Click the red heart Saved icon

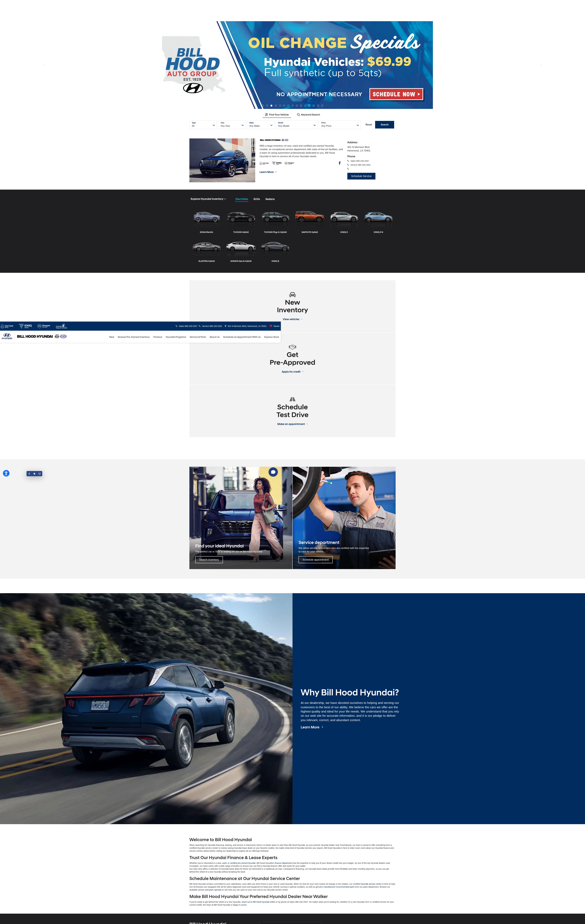tap(271, 326)
